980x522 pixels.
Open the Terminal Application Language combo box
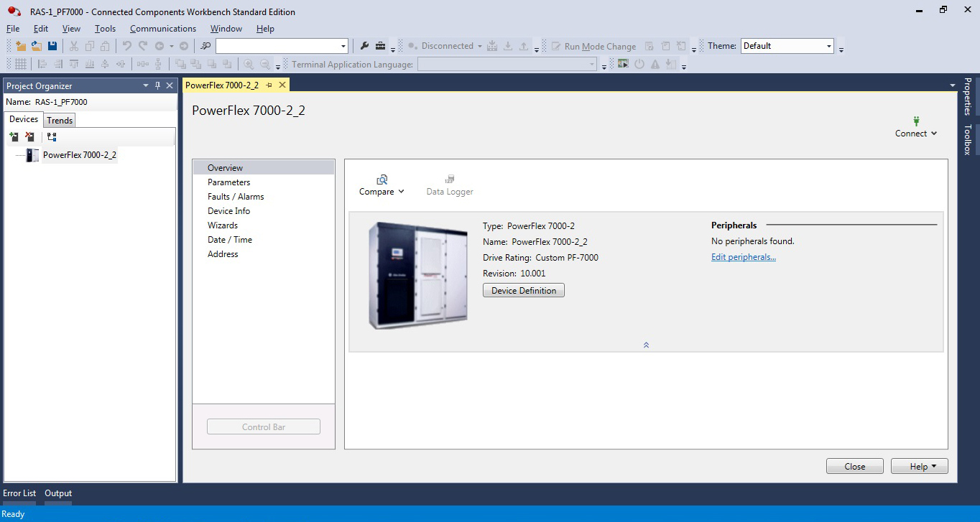click(x=507, y=64)
